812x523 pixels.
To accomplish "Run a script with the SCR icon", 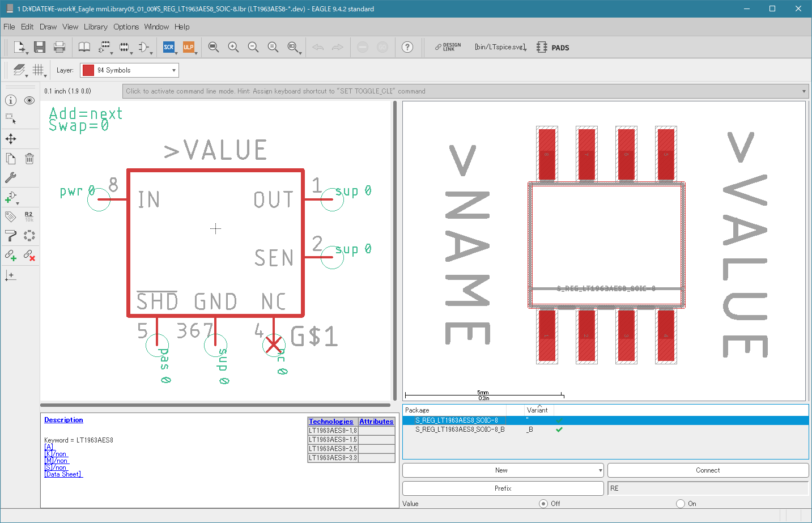I will [169, 47].
